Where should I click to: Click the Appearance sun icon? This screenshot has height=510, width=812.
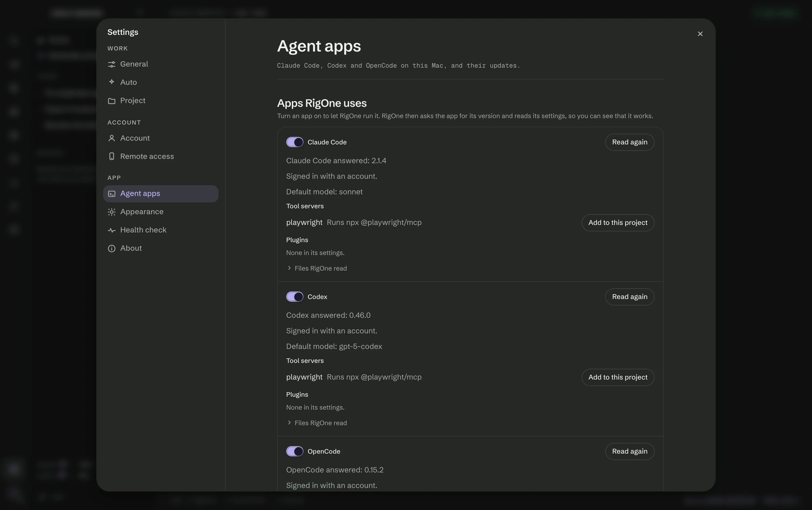pyautogui.click(x=112, y=212)
